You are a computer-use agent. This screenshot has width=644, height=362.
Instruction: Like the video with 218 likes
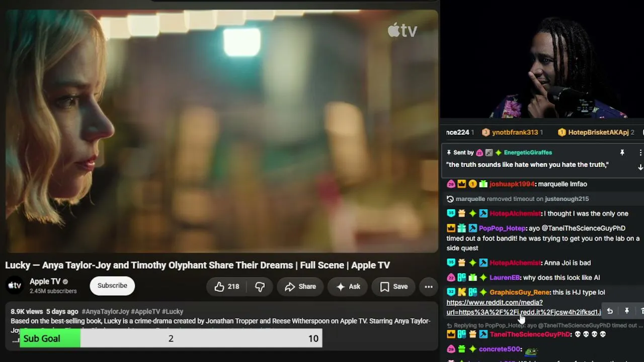tap(226, 287)
